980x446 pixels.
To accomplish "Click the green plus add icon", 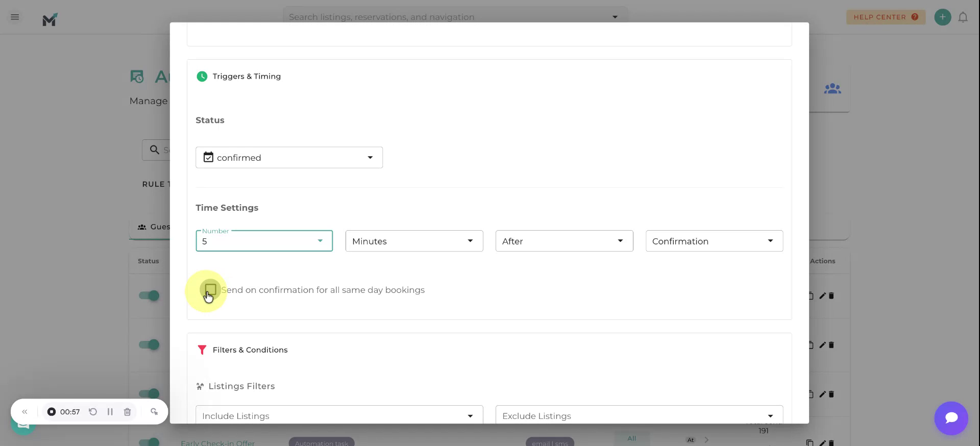I will tap(942, 17).
